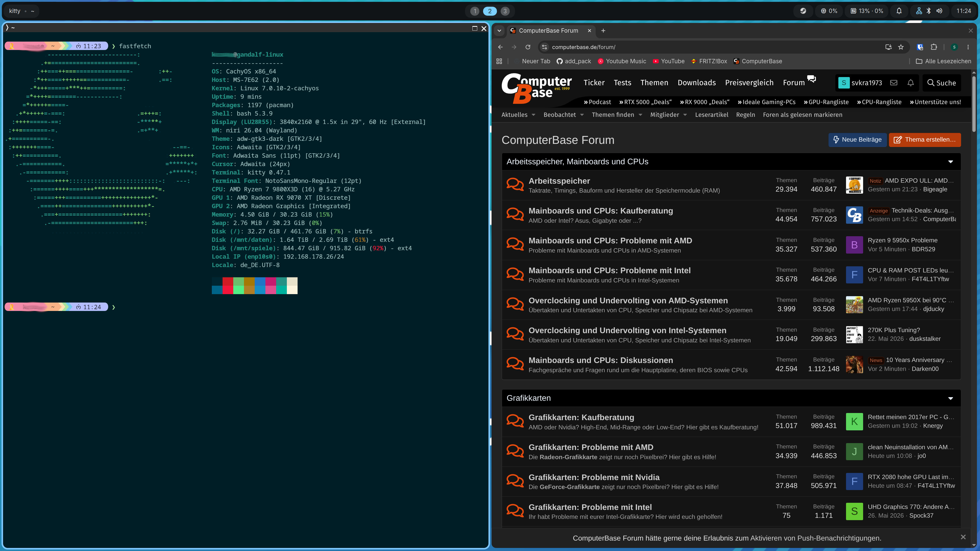Select the ComputerBase Forum browser tab
This screenshot has width=980, height=551.
pos(551,31)
